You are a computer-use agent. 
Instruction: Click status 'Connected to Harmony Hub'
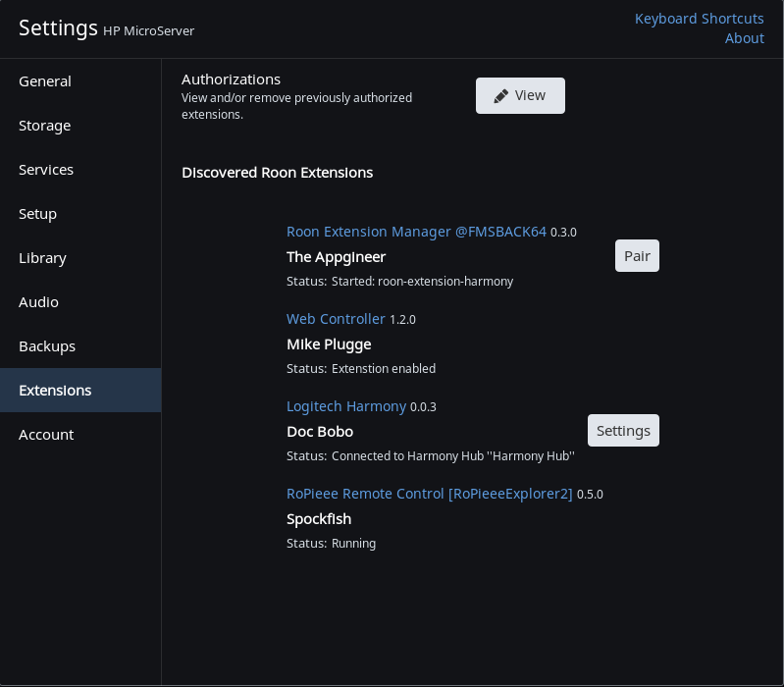[452, 456]
